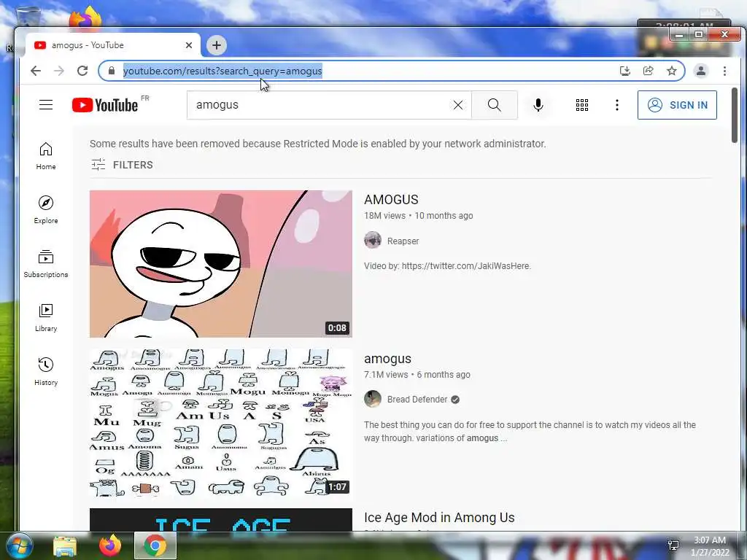The image size is (747, 560).
Task: Clear the search box with the X icon
Action: 458,105
